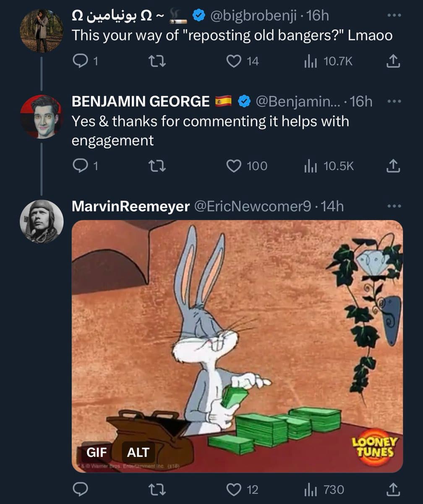
Task: Show ALT text for the GIF
Action: [x=138, y=452]
